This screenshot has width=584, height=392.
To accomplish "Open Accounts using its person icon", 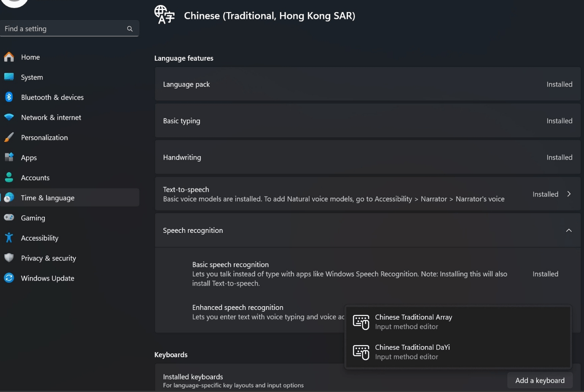I will pos(9,178).
